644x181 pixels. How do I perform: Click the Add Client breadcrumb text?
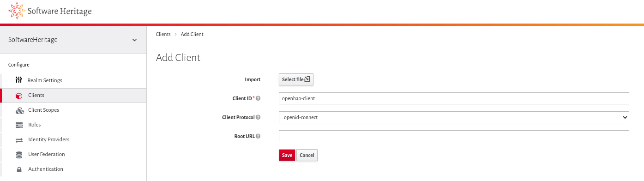click(192, 34)
